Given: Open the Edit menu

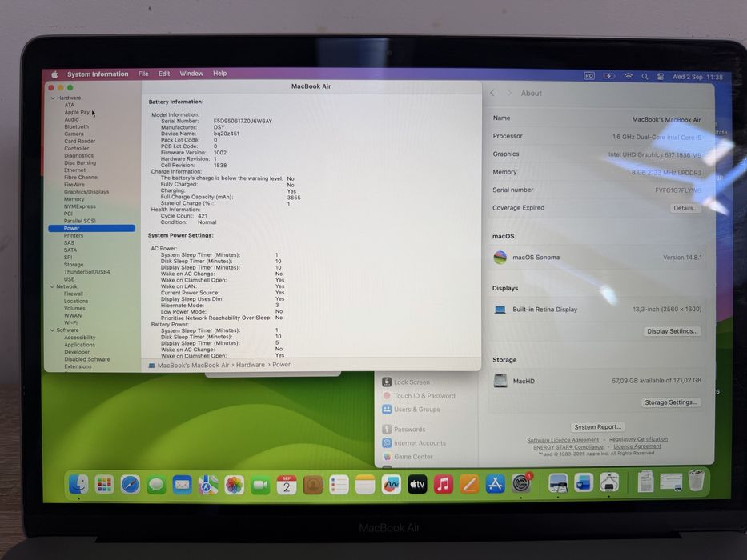Looking at the screenshot, I should click(164, 74).
